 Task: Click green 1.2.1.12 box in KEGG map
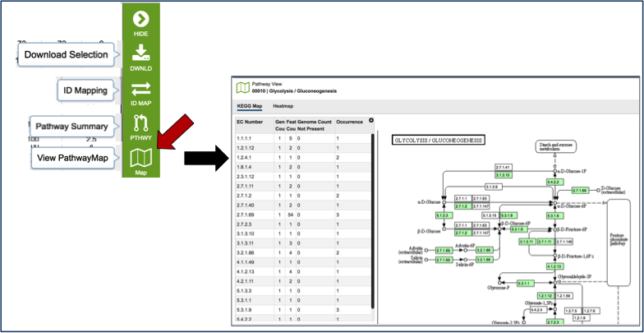(545, 296)
